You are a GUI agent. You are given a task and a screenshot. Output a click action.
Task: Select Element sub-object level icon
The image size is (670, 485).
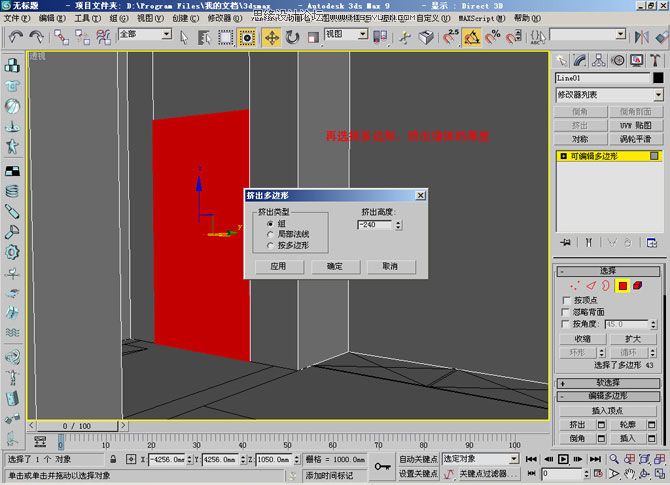click(638, 285)
